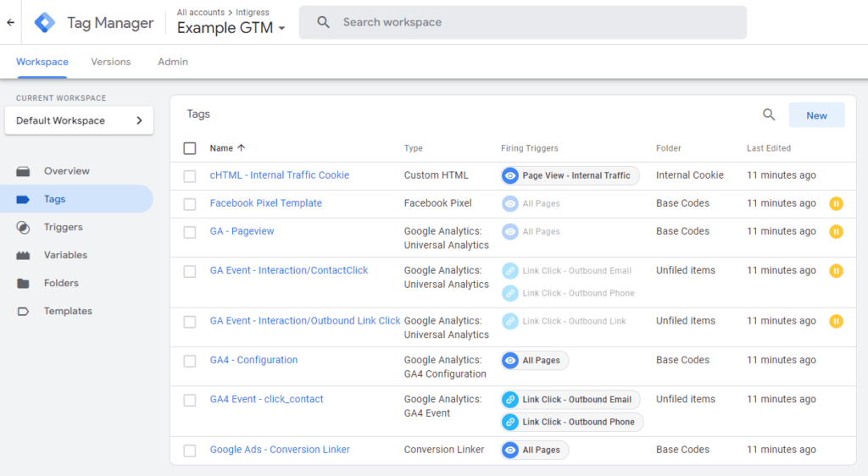Click the search magnifier in workspace search bar

click(323, 22)
